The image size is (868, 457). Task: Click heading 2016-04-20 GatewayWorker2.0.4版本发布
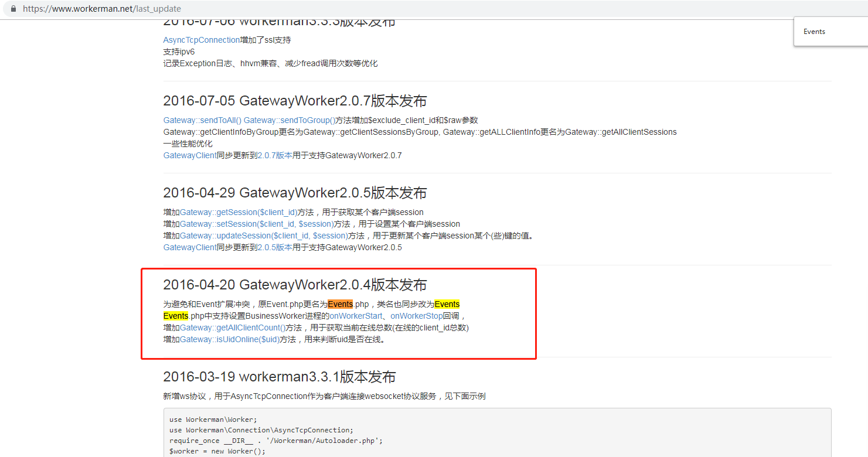(x=295, y=285)
